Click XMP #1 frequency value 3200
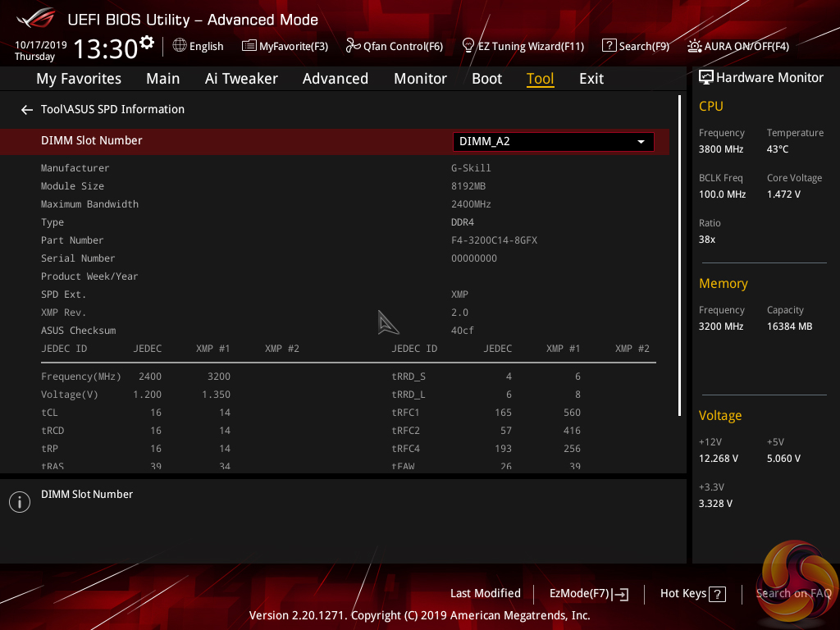The width and height of the screenshot is (840, 630). click(218, 377)
